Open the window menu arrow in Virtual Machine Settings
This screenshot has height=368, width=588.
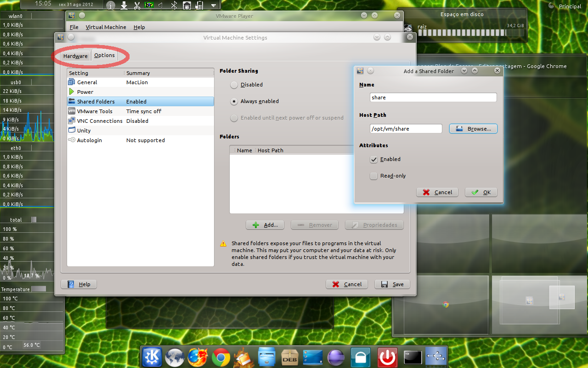coord(377,38)
